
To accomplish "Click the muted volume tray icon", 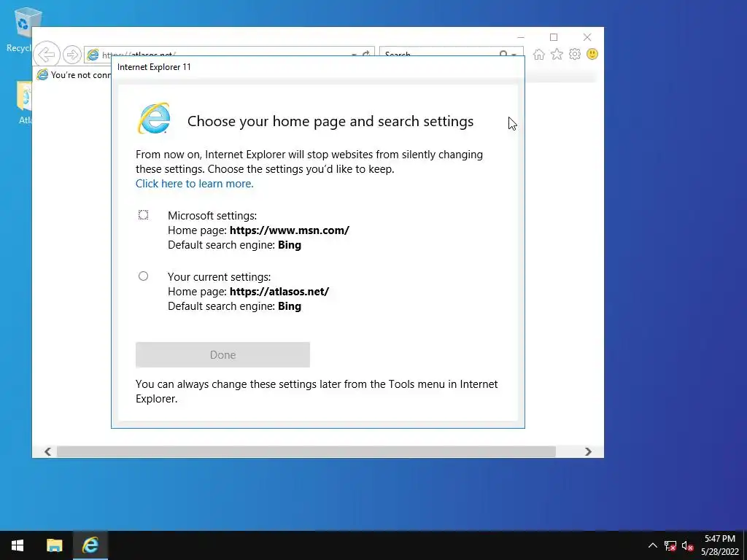I will pyautogui.click(x=687, y=545).
